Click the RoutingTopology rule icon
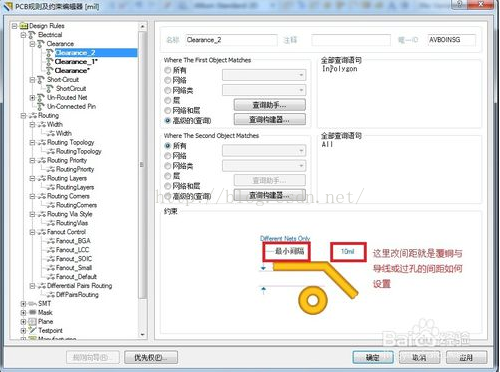 pyautogui.click(x=51, y=152)
